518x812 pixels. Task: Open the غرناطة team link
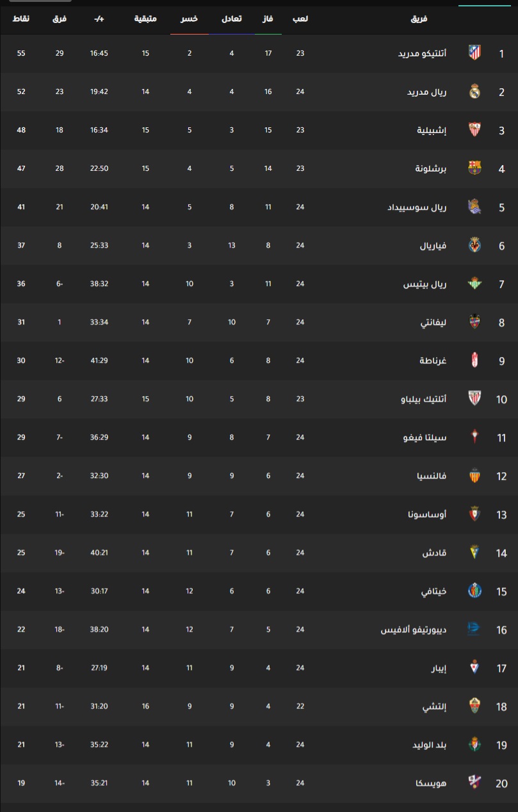[433, 360]
